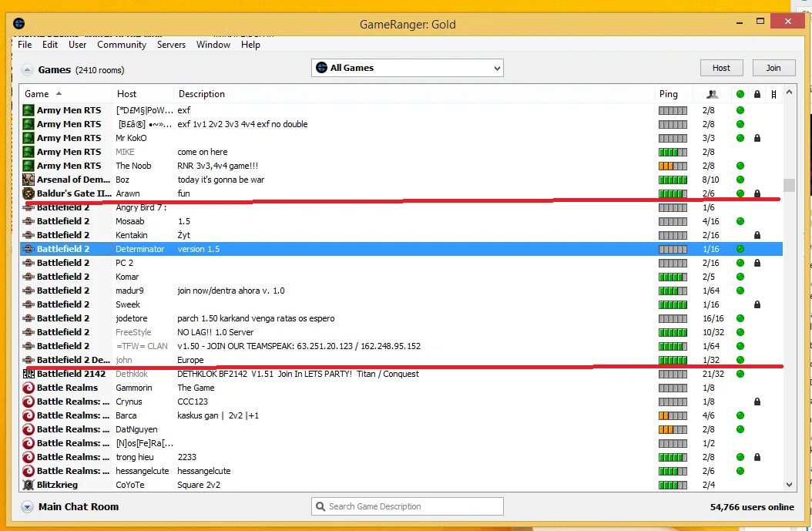Click the lock icon on Mr KokO row

pos(757,138)
